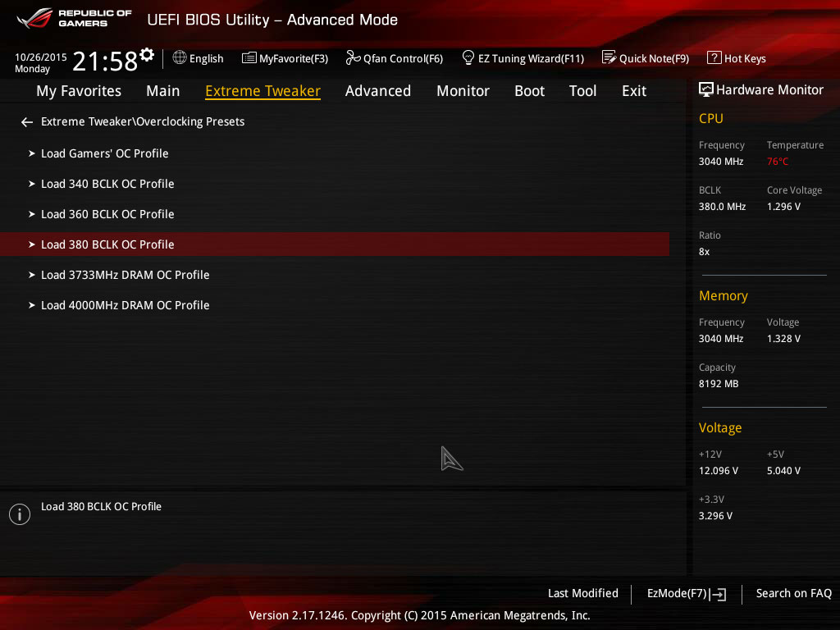Click the globe language icon
This screenshot has width=840, height=630.
180,57
